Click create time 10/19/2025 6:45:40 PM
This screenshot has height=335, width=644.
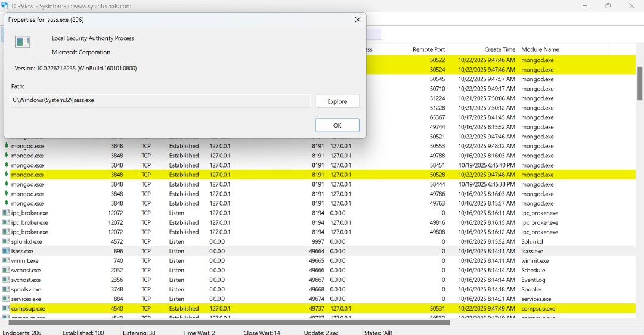click(487, 165)
